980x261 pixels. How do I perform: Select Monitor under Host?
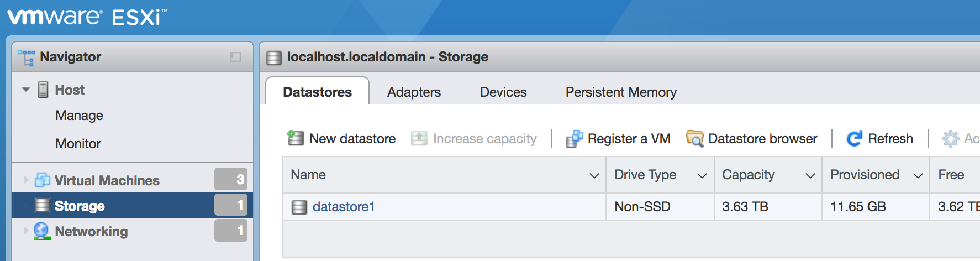point(78,144)
